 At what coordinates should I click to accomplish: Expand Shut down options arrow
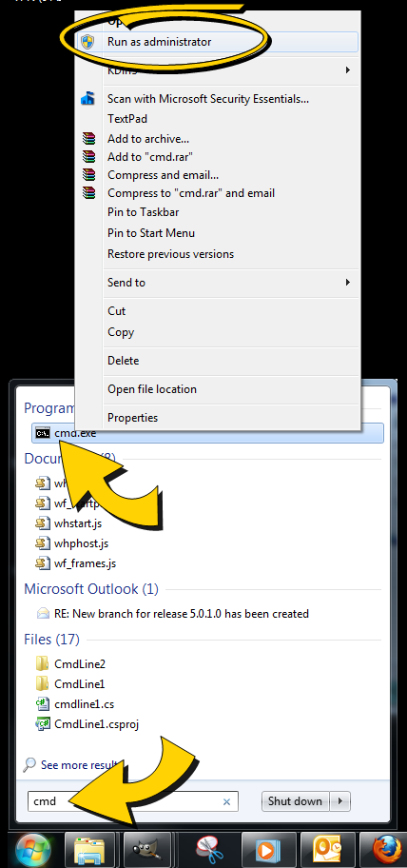click(340, 801)
